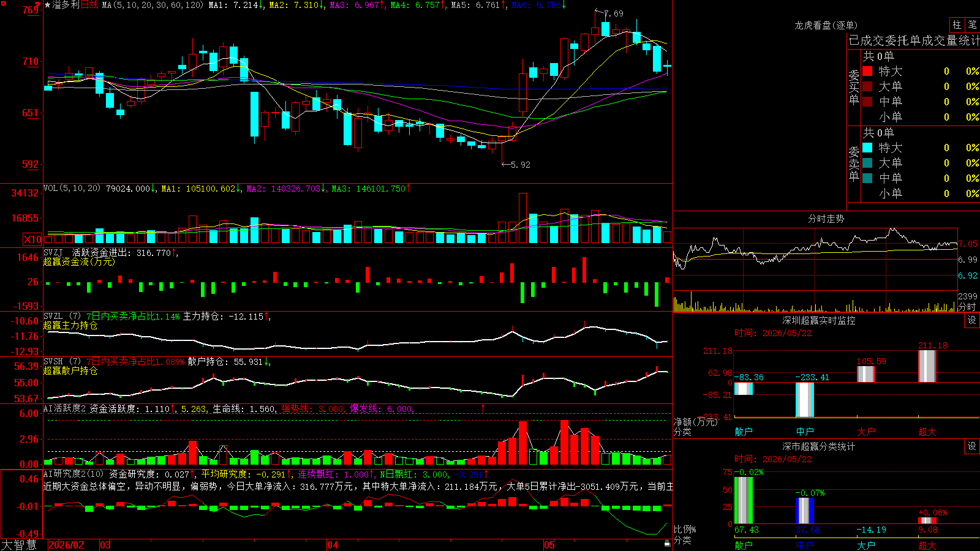Click 中户 category in 深市超赢分类统计 chart

(x=805, y=545)
